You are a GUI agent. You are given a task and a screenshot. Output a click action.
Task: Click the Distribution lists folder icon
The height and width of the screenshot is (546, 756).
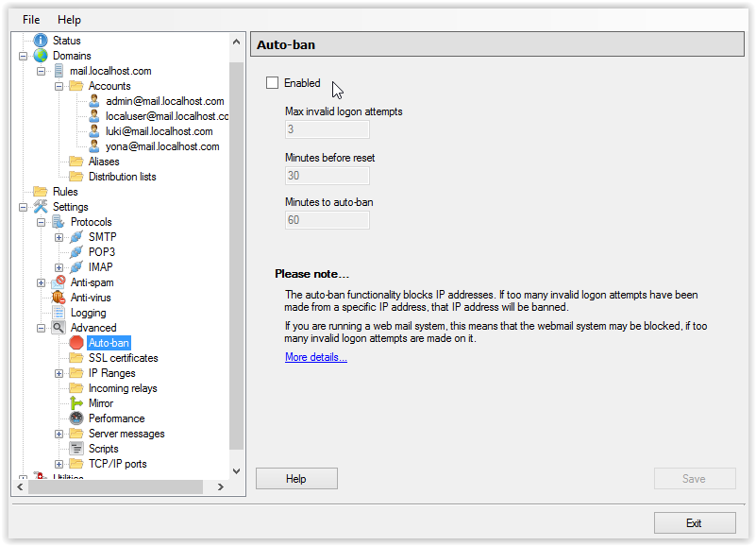coord(76,177)
